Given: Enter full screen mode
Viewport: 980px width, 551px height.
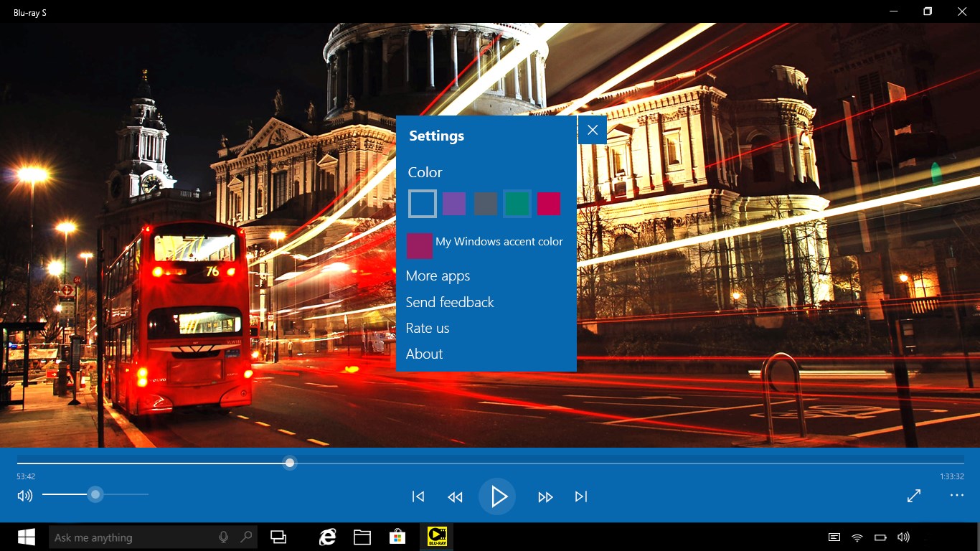Looking at the screenshot, I should tap(914, 496).
